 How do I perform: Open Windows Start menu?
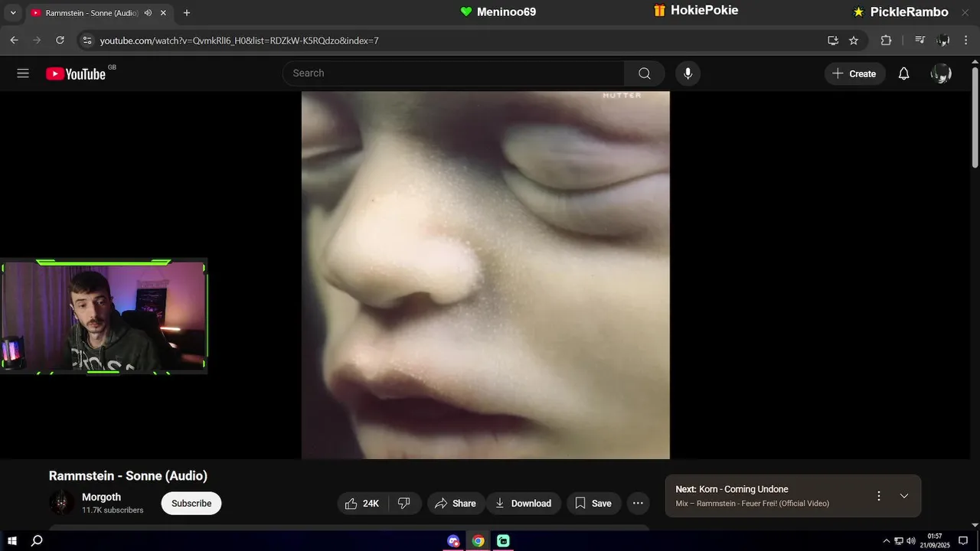coord(12,541)
